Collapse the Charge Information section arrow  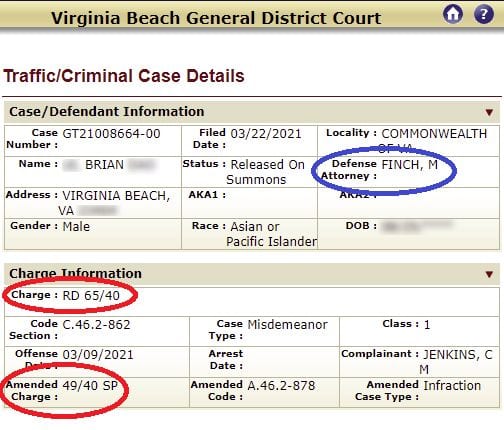pos(489,274)
